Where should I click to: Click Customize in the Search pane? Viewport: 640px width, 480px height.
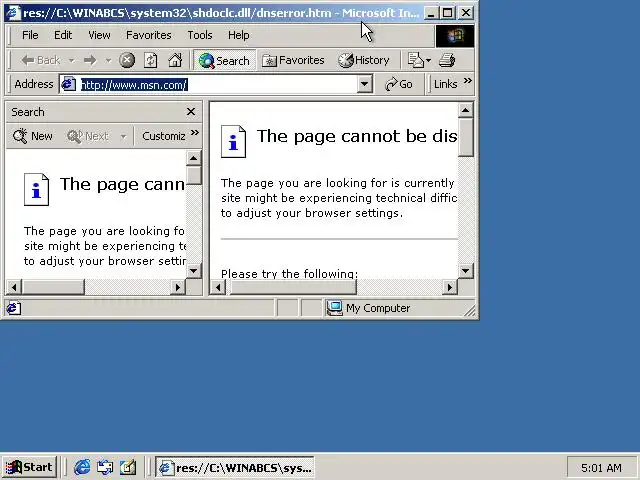coord(163,136)
